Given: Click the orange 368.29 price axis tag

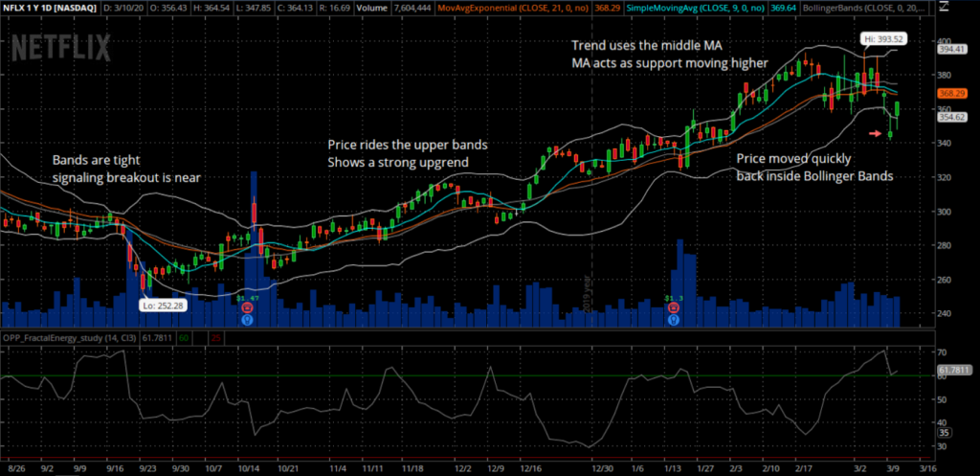Looking at the screenshot, I should pyautogui.click(x=952, y=93).
